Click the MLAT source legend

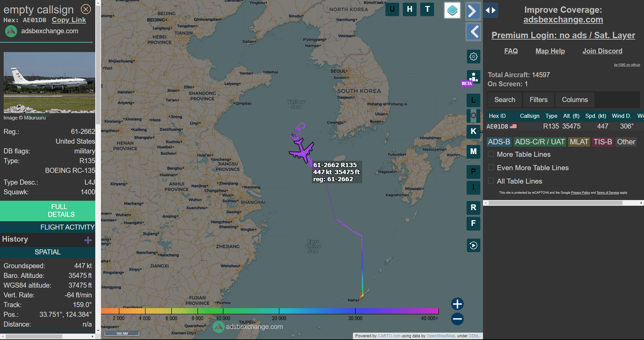pos(579,142)
